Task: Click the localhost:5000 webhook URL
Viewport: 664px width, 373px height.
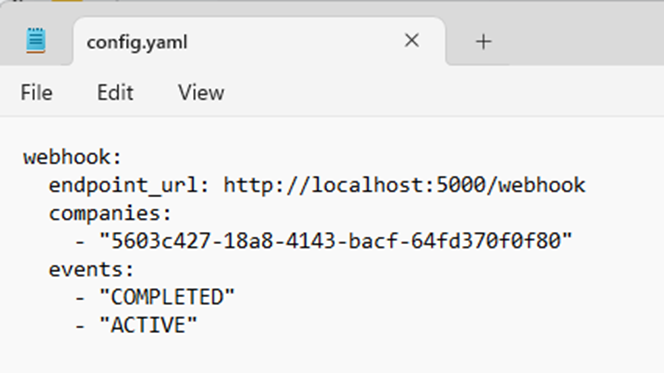Action: point(404,185)
